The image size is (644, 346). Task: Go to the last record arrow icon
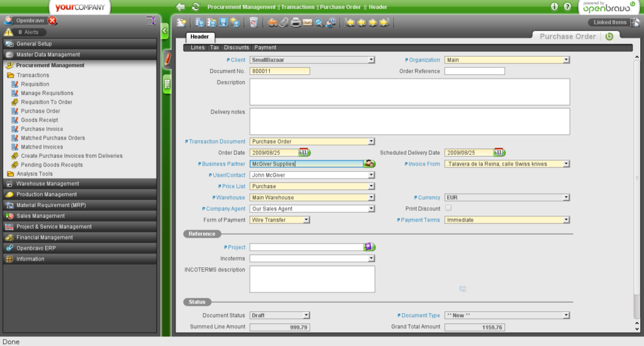point(384,23)
